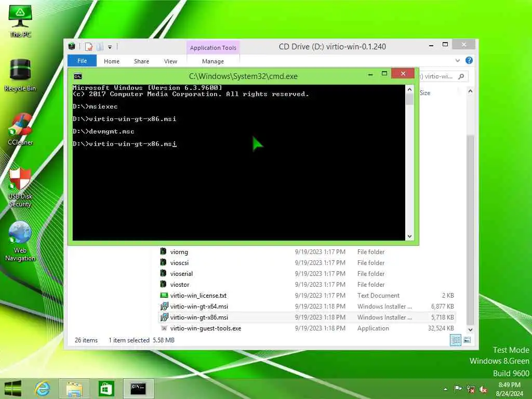
Task: Open the Store app on taskbar
Action: click(106, 389)
